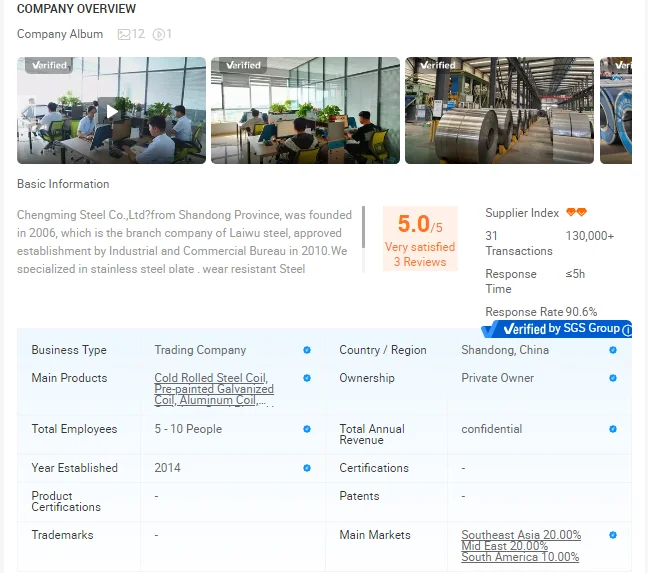Click the ≤5h response time value
Image resolution: width=648 pixels, height=573 pixels.
575,274
